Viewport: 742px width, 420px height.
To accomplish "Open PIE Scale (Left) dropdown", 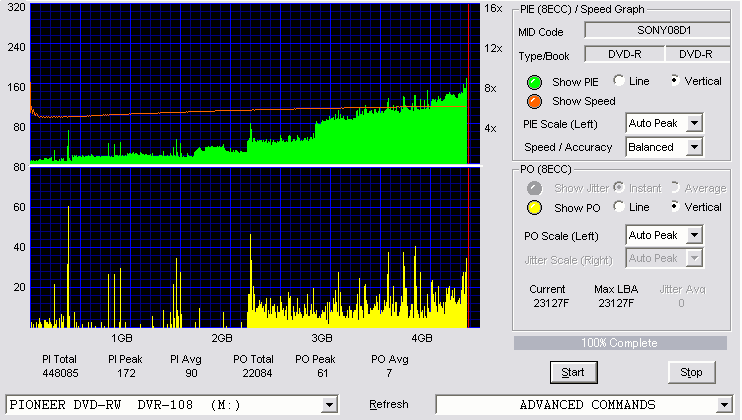I will pyautogui.click(x=694, y=123).
